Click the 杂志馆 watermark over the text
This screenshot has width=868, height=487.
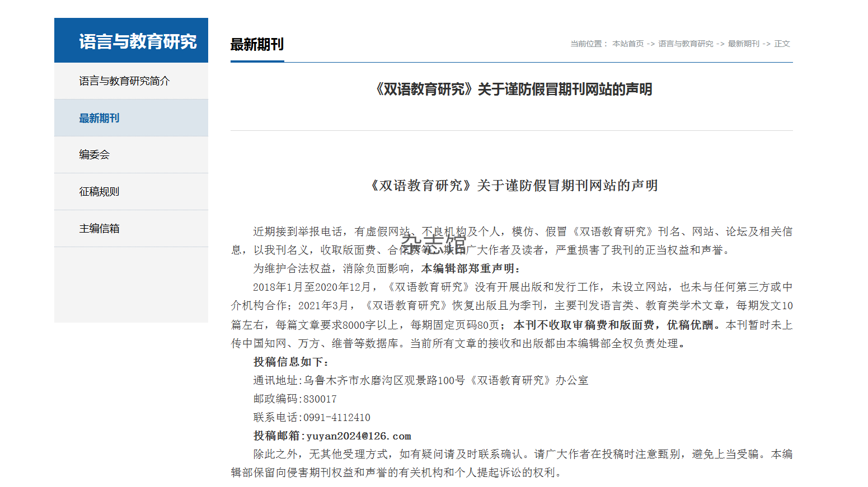pyautogui.click(x=434, y=244)
